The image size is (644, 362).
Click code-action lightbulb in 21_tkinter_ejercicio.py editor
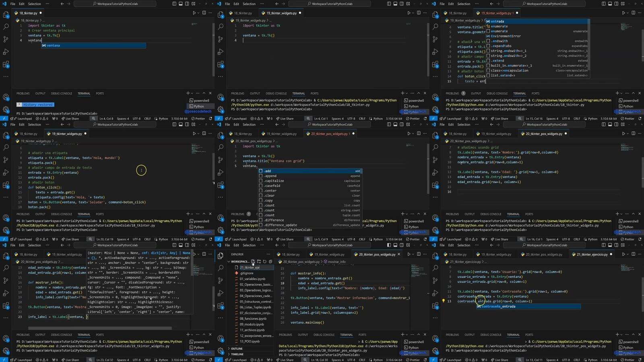444,301
